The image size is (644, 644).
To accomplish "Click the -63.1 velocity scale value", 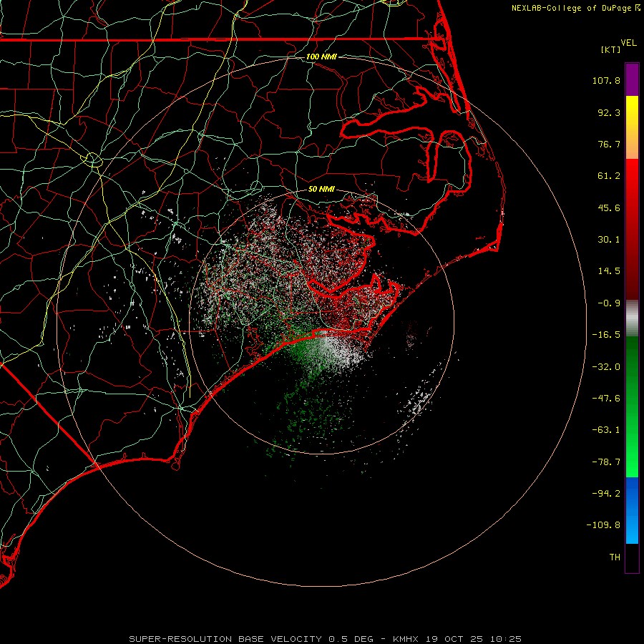I will click(x=606, y=430).
